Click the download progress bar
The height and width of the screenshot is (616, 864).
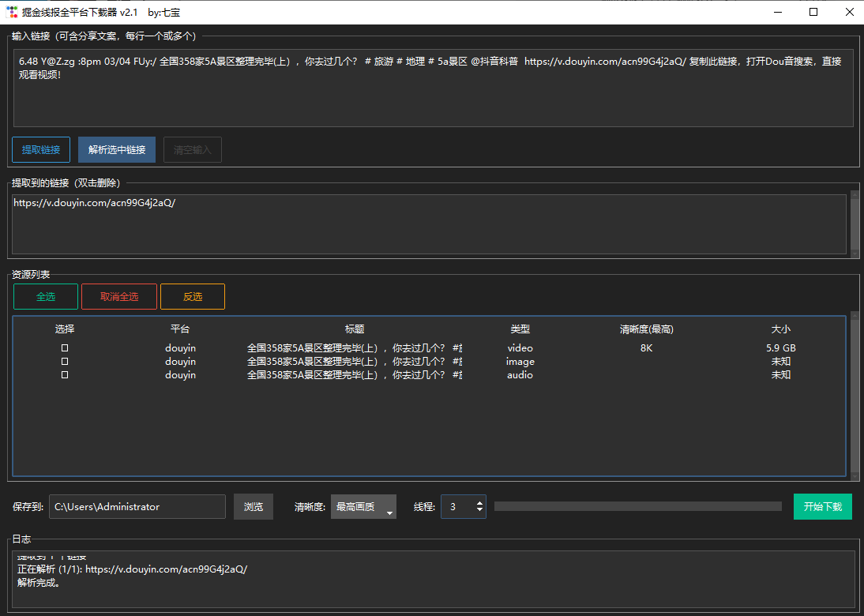pyautogui.click(x=638, y=506)
